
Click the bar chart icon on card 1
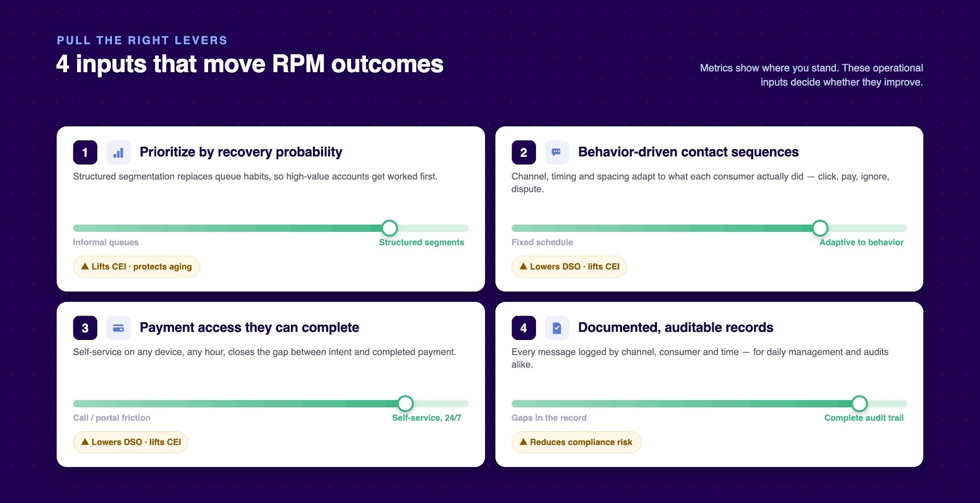(118, 153)
